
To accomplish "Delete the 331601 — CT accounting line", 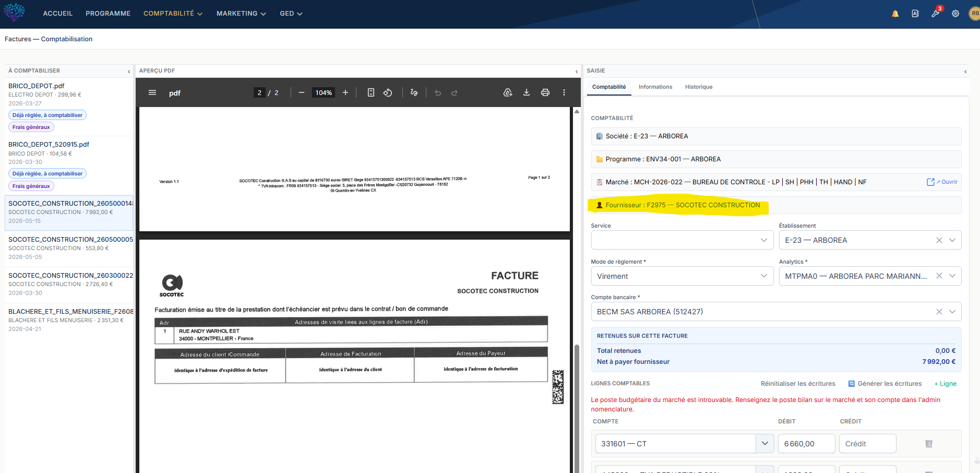I will tap(929, 444).
